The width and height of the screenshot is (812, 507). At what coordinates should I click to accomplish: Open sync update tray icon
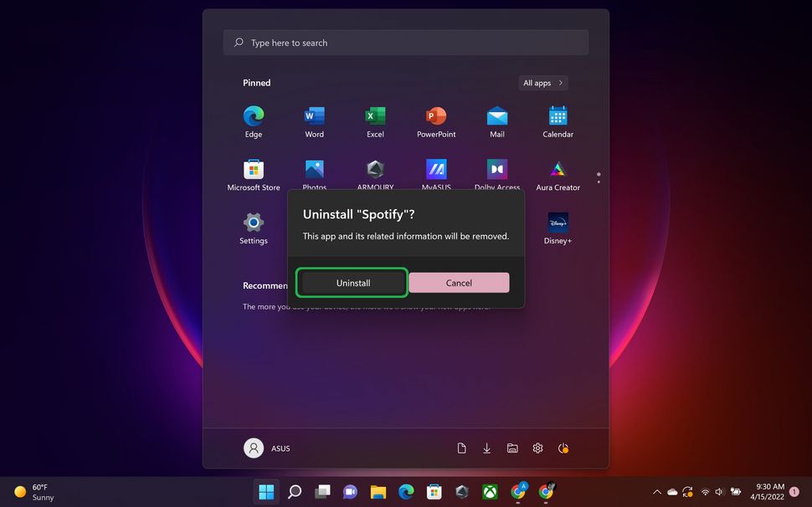pos(688,492)
